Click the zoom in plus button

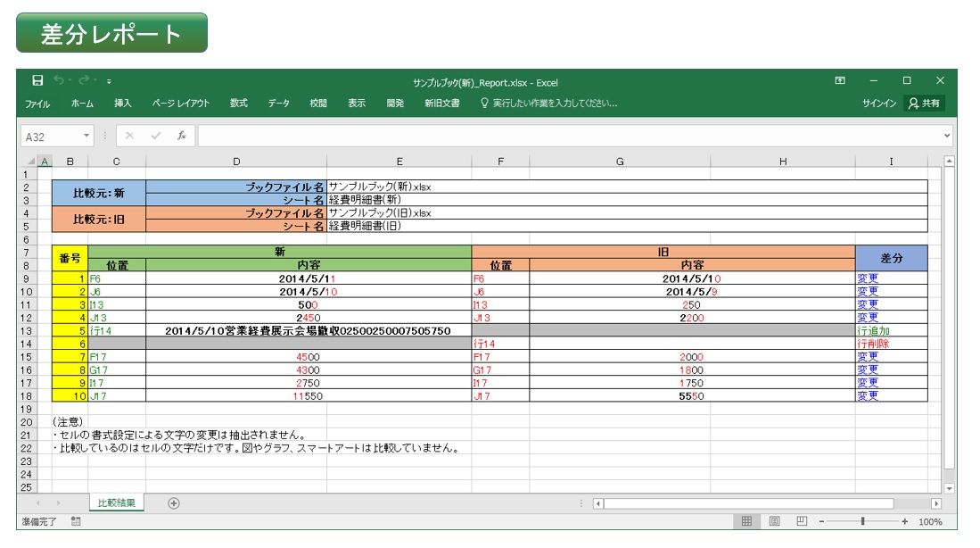[x=904, y=521]
